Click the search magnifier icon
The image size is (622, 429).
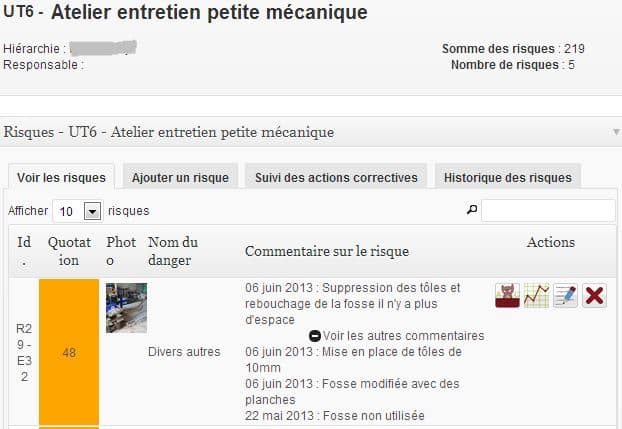pos(472,211)
